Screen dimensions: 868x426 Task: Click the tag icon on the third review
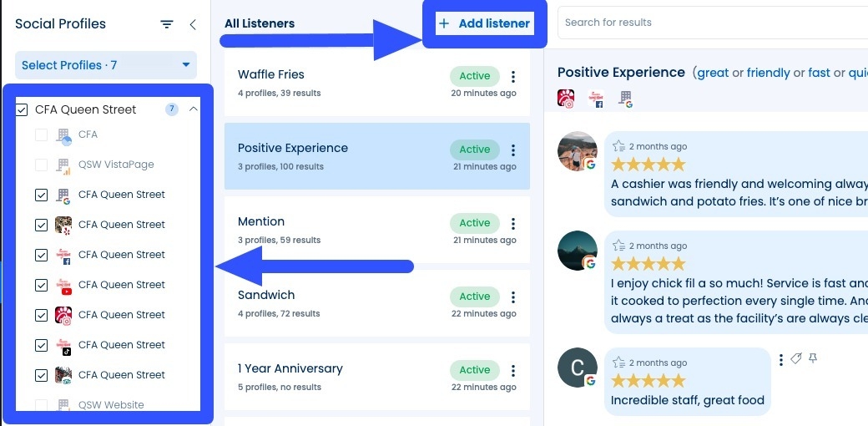[x=796, y=359]
